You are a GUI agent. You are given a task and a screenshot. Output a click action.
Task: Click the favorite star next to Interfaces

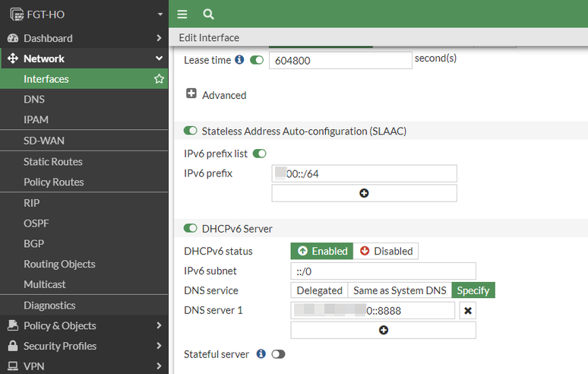(159, 79)
